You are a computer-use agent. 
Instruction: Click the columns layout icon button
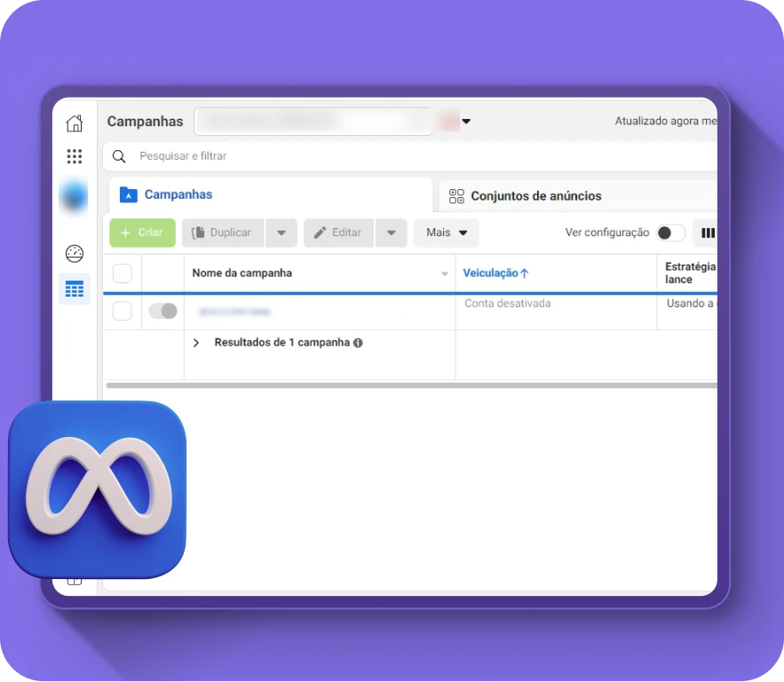(x=708, y=233)
